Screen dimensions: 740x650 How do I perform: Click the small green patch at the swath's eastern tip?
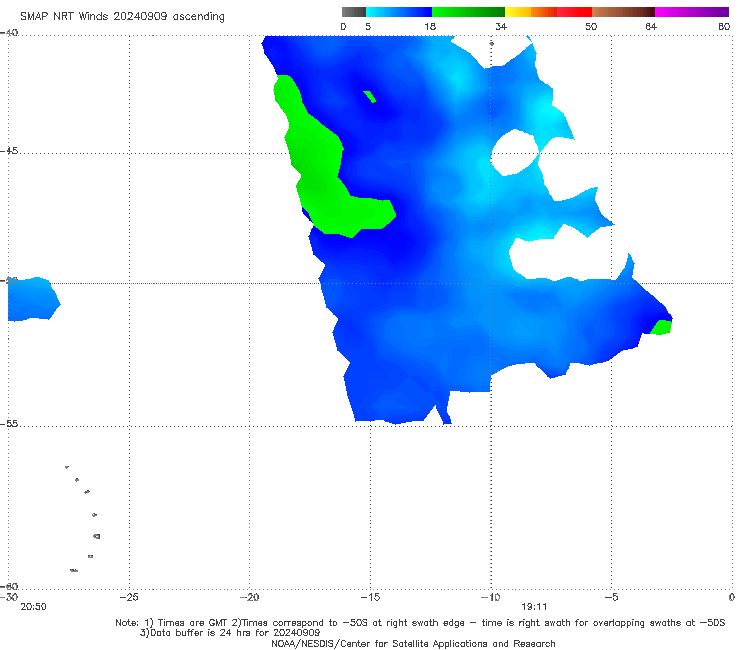point(662,327)
